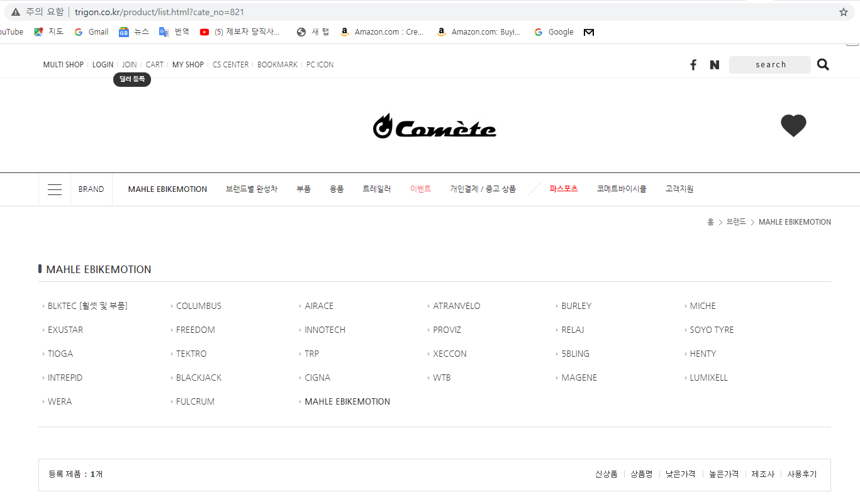Open 코메트바이시클 menu

[622, 189]
